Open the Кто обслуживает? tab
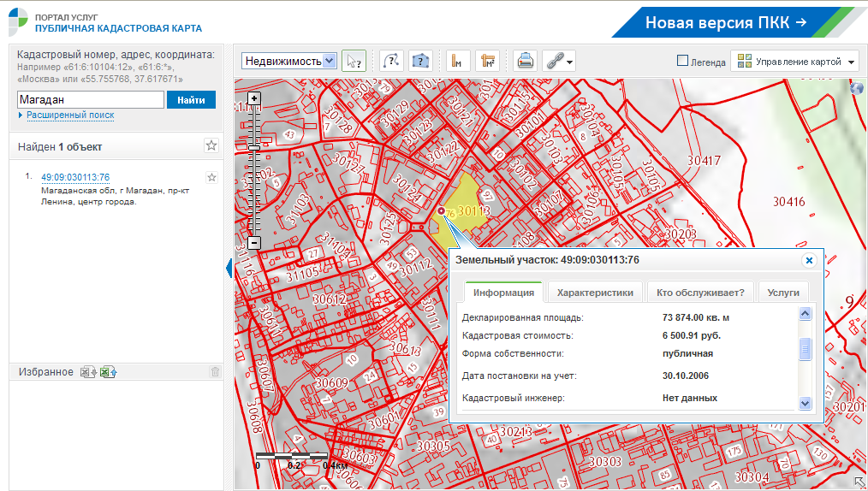The width and height of the screenshot is (868, 491). pos(700,293)
